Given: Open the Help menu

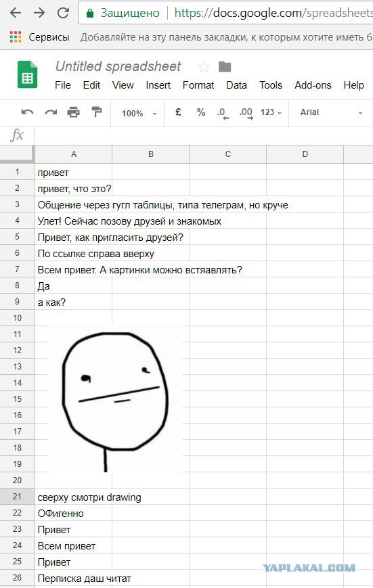Looking at the screenshot, I should coord(353,85).
